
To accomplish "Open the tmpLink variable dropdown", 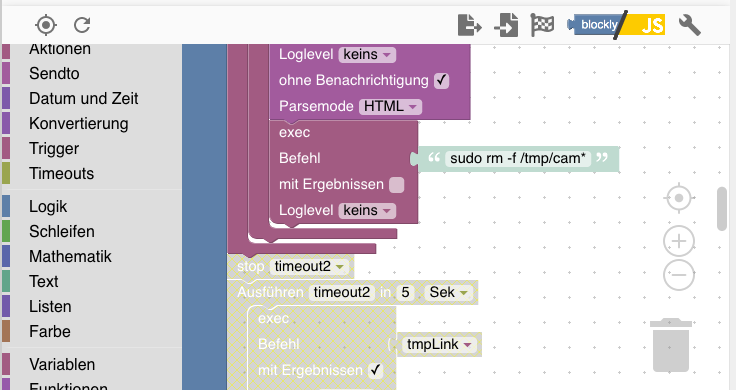I will (x=439, y=345).
